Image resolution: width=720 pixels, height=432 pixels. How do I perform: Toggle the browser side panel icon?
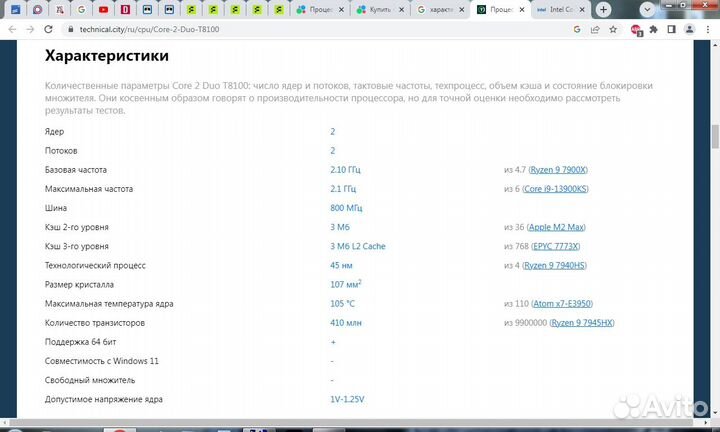pos(671,29)
